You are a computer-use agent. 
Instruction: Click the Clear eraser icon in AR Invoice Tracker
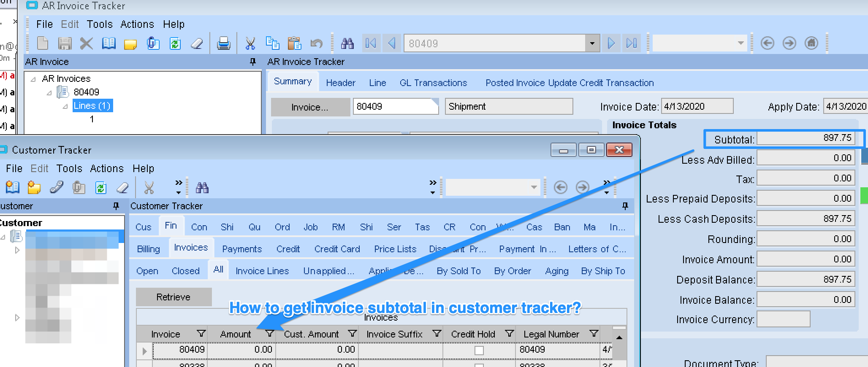[197, 43]
